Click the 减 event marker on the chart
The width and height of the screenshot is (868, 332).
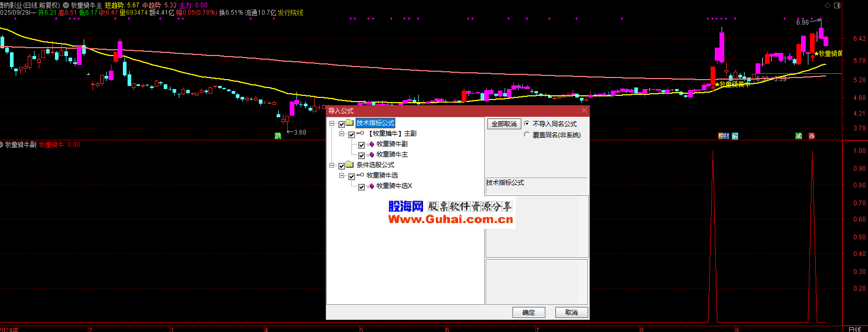pyautogui.click(x=798, y=136)
